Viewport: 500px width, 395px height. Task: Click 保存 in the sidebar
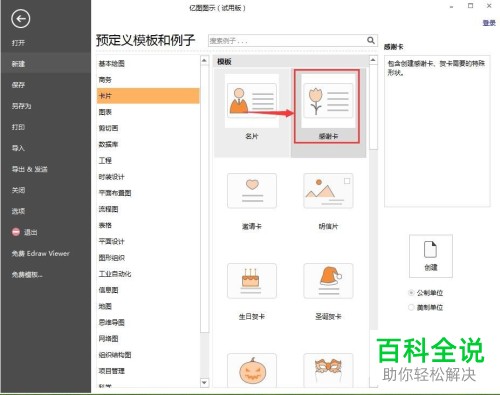pos(18,85)
